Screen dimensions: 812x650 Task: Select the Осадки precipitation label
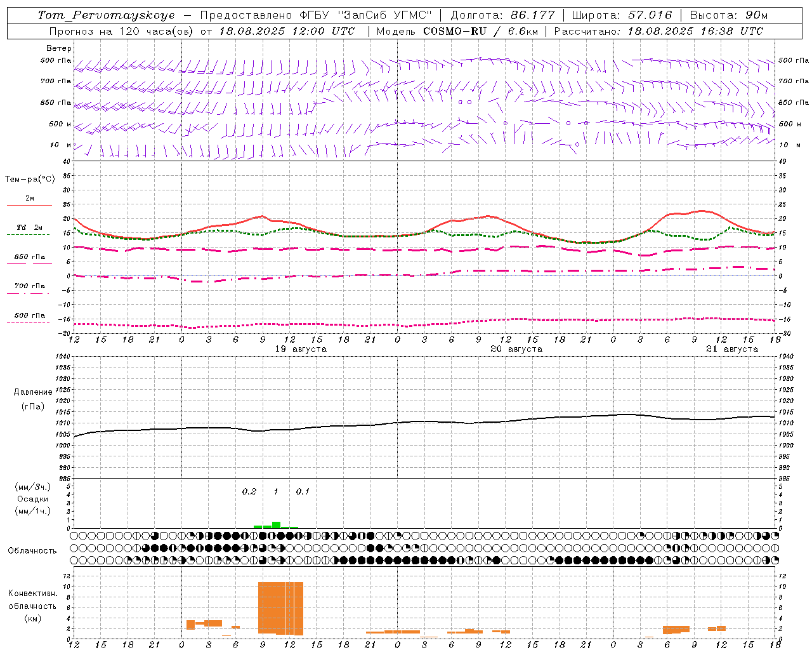tap(32, 499)
